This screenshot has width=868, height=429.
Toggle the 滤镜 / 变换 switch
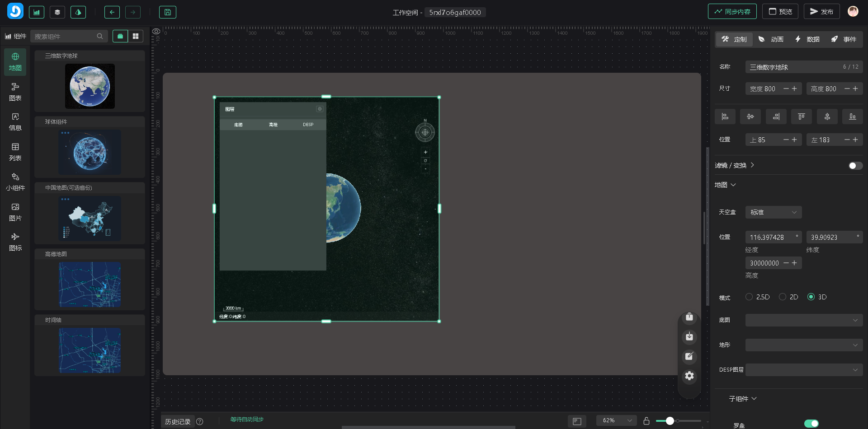pos(855,166)
